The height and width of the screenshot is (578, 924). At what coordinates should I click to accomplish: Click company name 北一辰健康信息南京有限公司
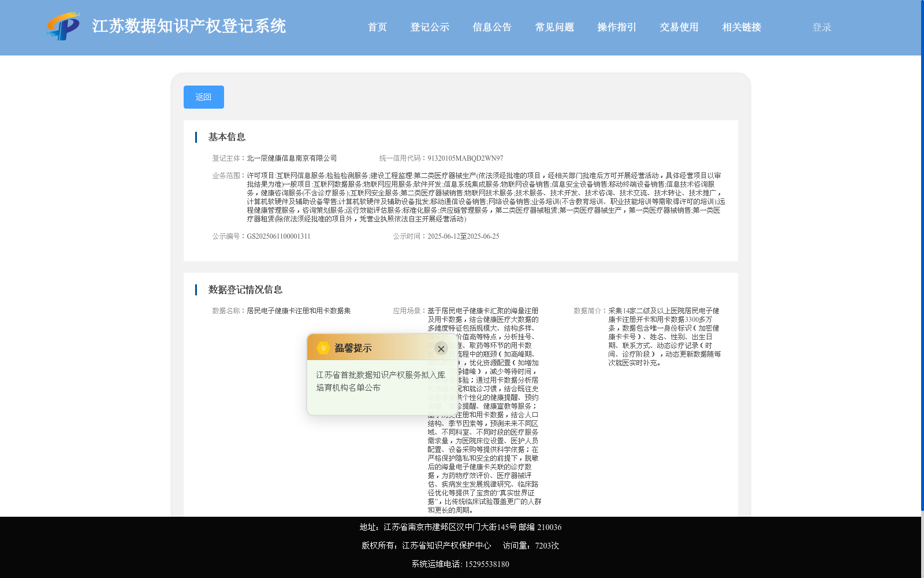pyautogui.click(x=292, y=158)
